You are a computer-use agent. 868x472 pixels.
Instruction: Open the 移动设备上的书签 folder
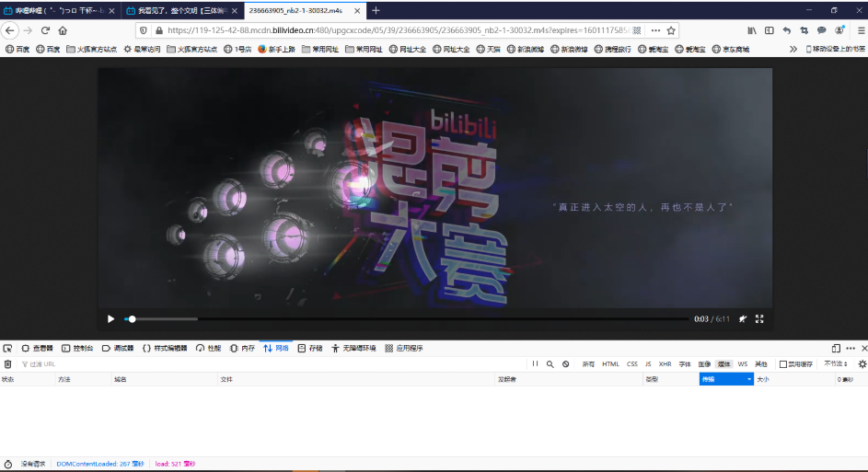[836, 50]
